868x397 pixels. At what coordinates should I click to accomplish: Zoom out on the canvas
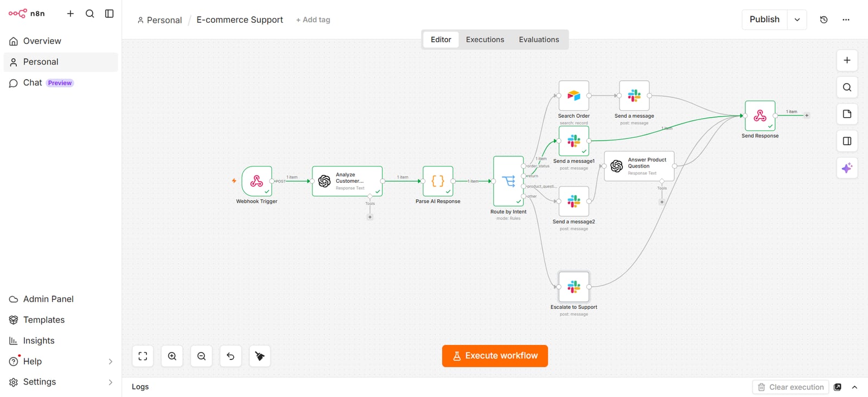click(x=201, y=356)
